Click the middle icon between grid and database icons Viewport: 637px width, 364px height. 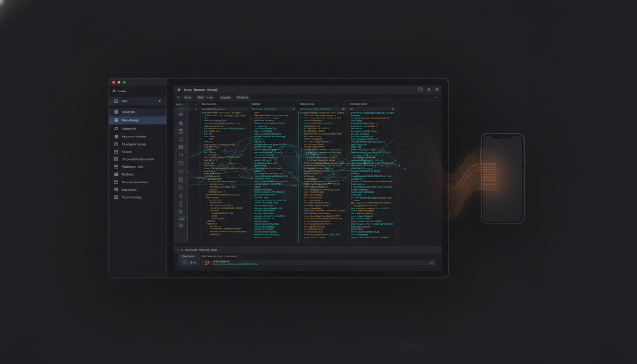pos(428,90)
